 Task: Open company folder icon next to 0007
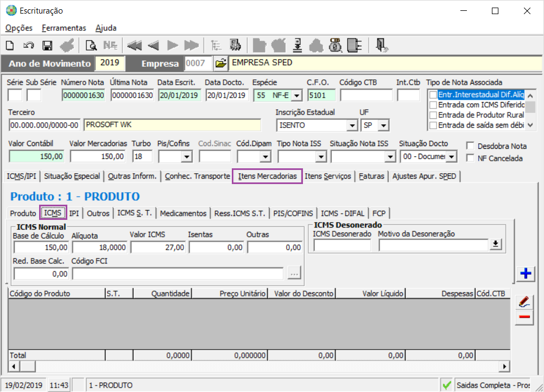click(220, 63)
